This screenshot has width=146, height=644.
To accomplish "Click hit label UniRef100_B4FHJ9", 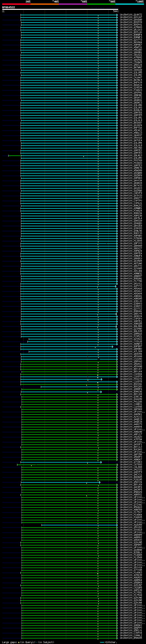I will coord(131,82).
